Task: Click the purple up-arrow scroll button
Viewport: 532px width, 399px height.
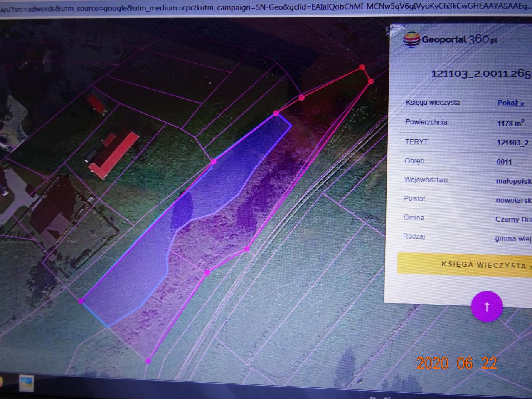Action: click(486, 306)
